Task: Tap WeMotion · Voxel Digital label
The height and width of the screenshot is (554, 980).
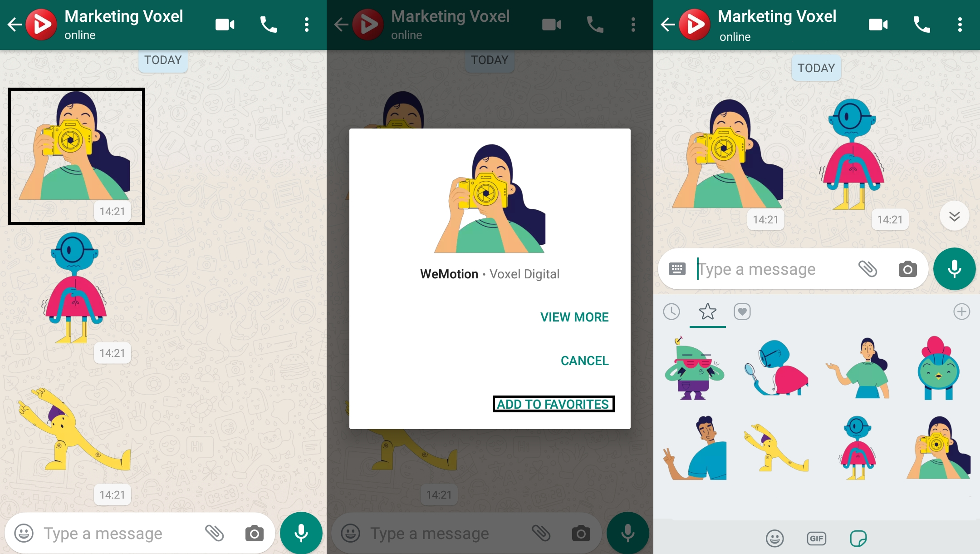Action: [490, 273]
